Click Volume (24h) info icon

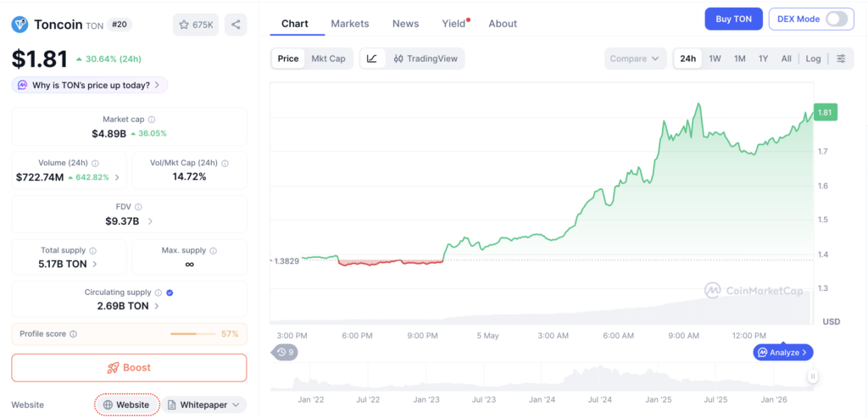click(x=95, y=164)
